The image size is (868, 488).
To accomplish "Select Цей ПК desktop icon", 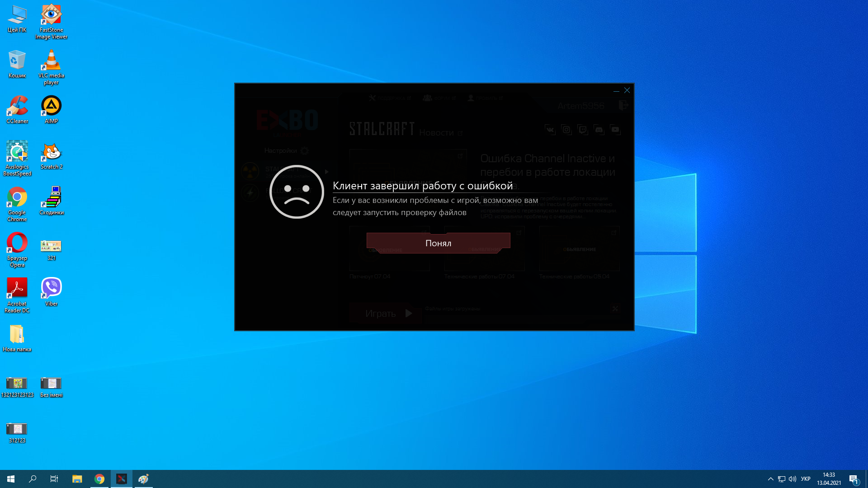I will pyautogui.click(x=17, y=19).
